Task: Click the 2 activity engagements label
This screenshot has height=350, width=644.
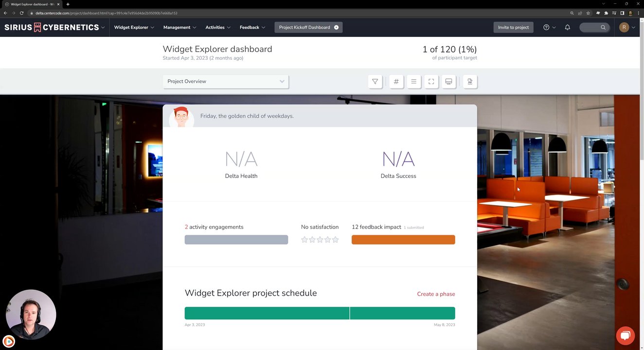Action: (214, 227)
